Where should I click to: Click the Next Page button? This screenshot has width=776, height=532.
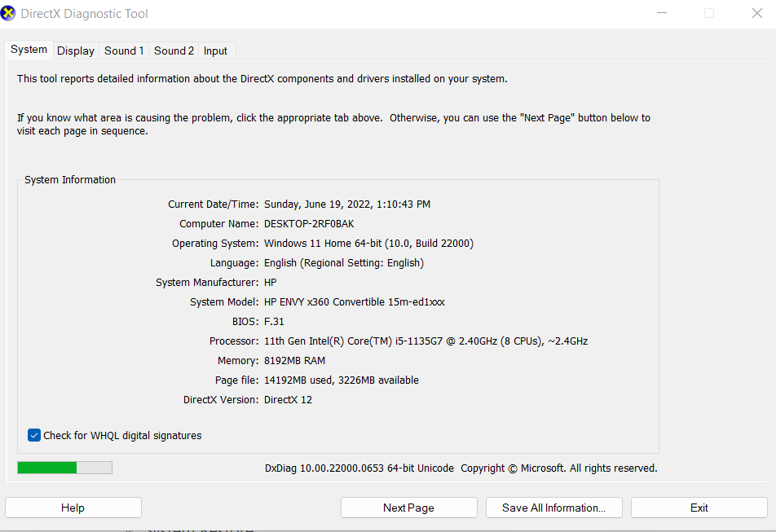click(408, 508)
